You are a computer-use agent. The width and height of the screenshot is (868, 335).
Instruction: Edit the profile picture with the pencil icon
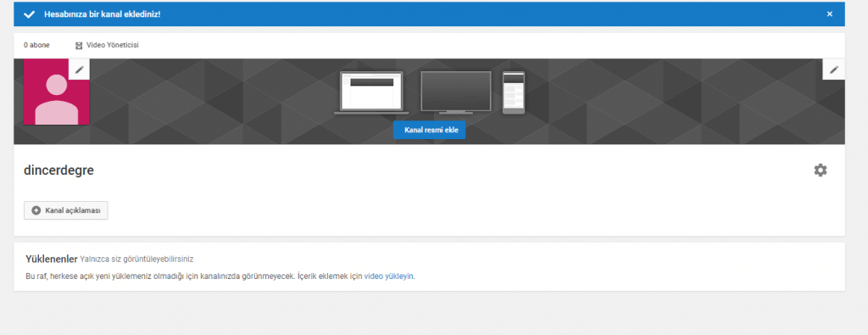(x=79, y=70)
